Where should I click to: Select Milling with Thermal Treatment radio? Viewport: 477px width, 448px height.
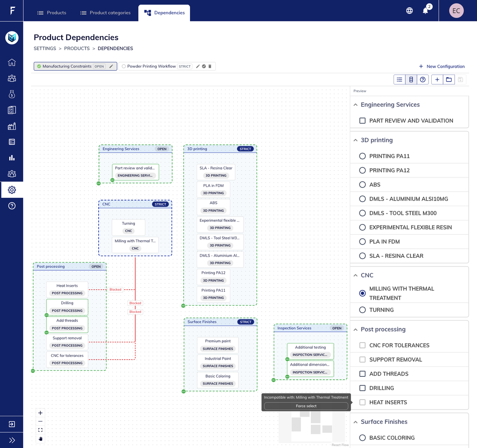tap(363, 293)
